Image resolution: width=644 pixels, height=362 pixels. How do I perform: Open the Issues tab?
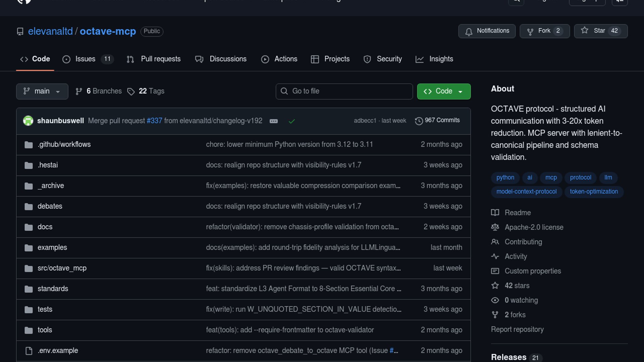(x=85, y=59)
